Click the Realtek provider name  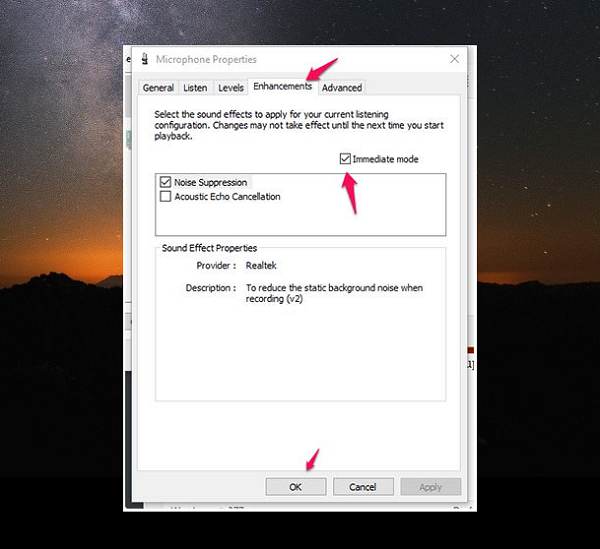click(x=262, y=266)
